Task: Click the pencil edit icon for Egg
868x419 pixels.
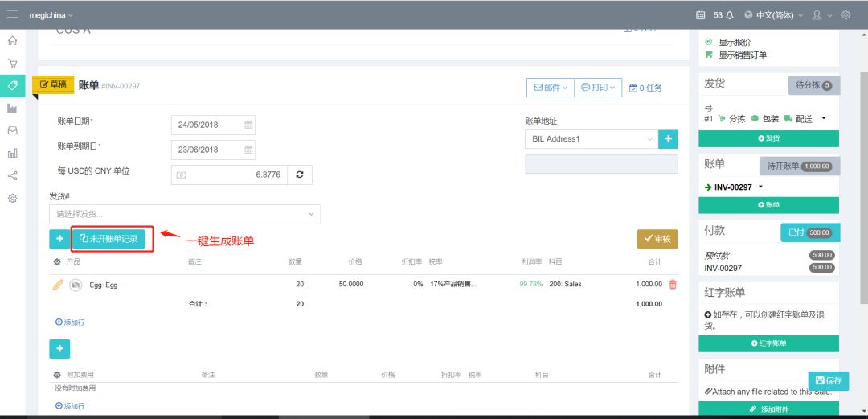Action: [58, 285]
